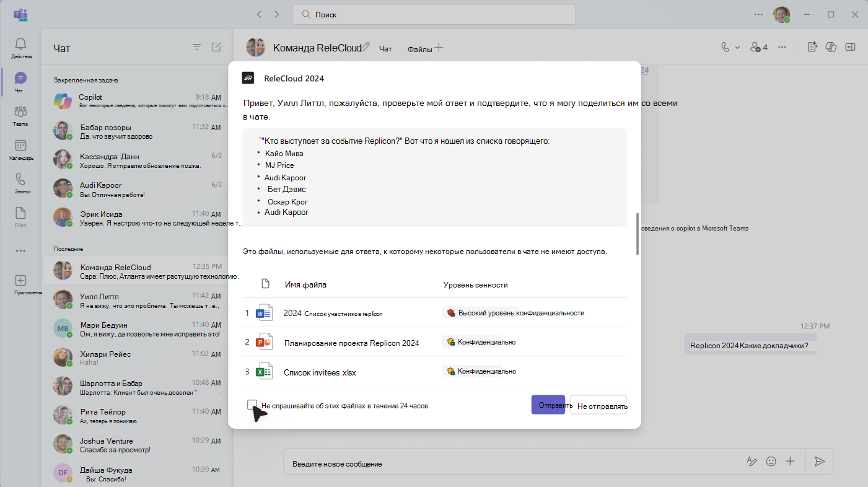The height and width of the screenshot is (487, 868).
Task: Open chat with Бабар позоры
Action: click(x=137, y=131)
